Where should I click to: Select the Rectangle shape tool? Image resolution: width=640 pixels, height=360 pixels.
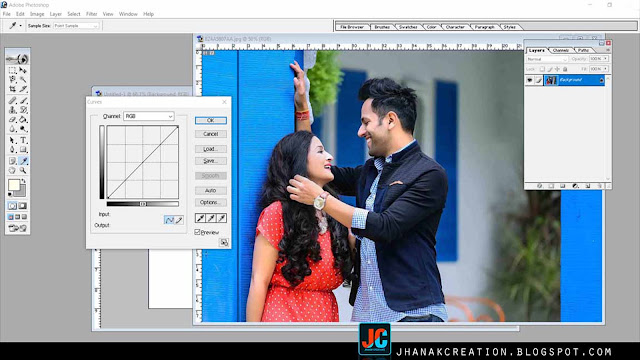pyautogui.click(x=23, y=150)
